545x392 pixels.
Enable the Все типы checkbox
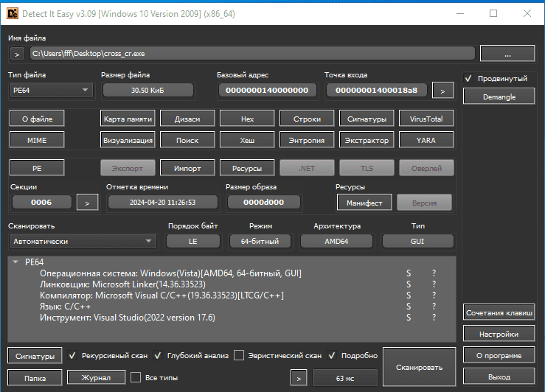point(136,378)
